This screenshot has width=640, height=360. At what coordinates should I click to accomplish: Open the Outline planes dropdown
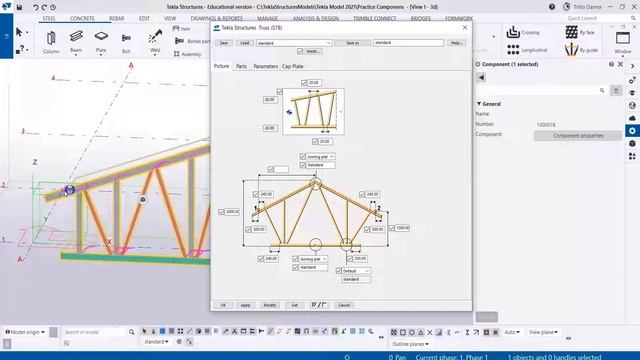(x=410, y=344)
